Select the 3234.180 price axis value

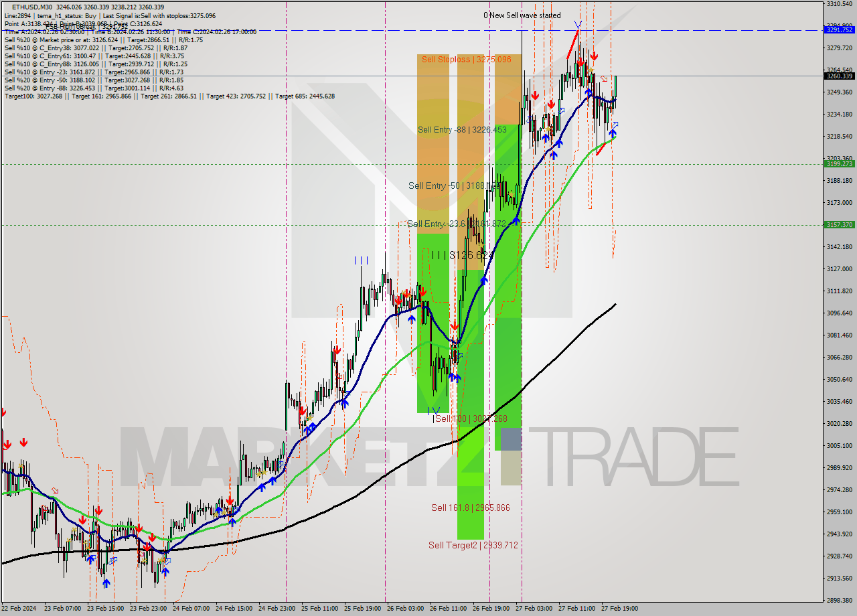(839, 114)
